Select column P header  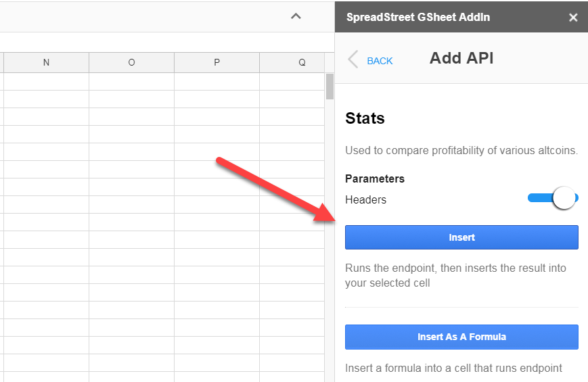(217, 63)
